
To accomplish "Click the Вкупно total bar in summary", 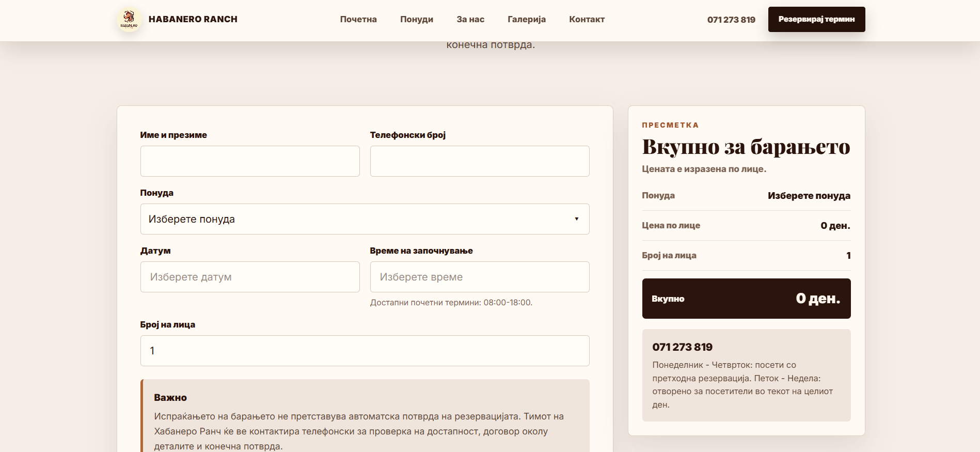I will (x=746, y=299).
